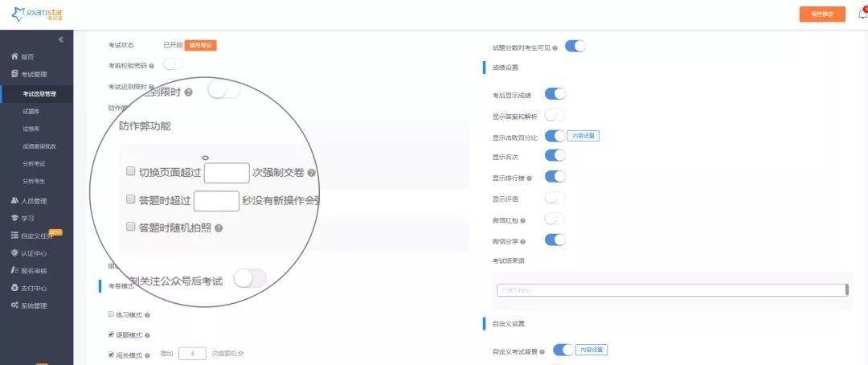Open the notification bell
The height and width of the screenshot is (365, 868).
point(863,14)
